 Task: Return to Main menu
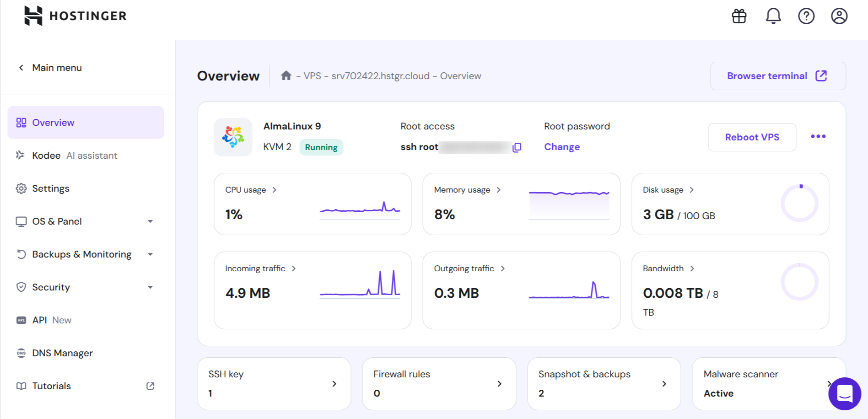[50, 67]
